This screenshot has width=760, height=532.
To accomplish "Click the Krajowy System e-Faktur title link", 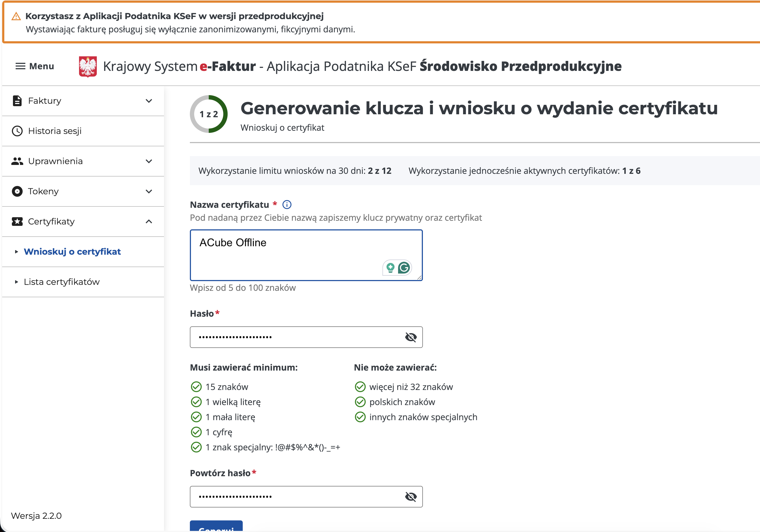I will pos(179,67).
